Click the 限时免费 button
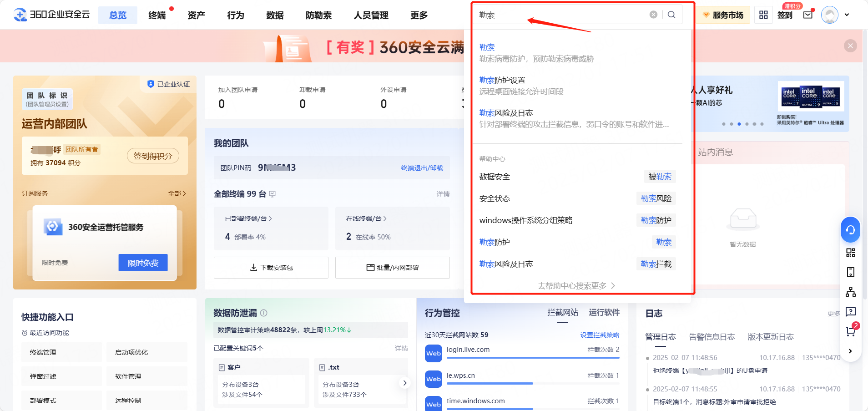 coord(143,263)
